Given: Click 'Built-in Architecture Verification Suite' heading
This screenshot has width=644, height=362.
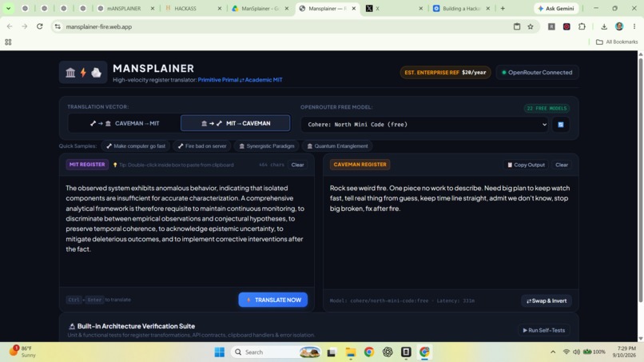Looking at the screenshot, I should pos(136,326).
